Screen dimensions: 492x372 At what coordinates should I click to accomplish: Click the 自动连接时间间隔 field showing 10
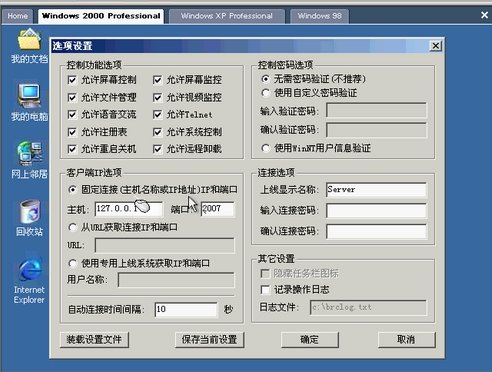pyautogui.click(x=186, y=309)
